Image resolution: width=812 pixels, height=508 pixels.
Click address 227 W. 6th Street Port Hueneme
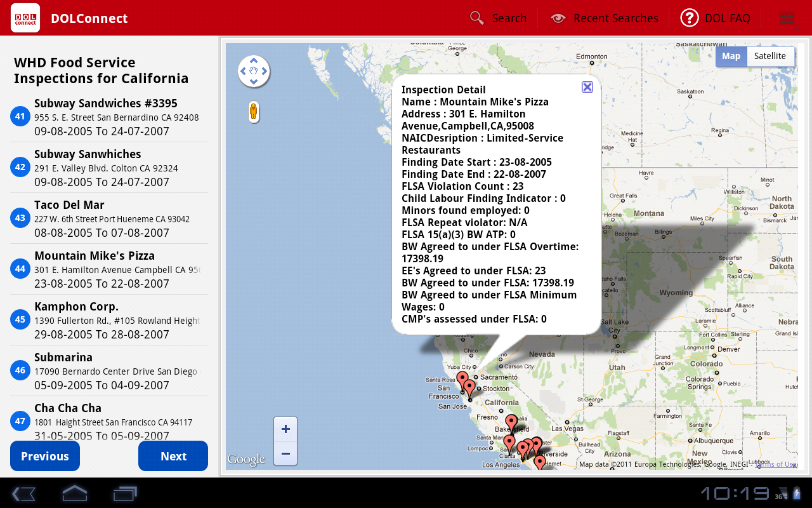click(112, 219)
